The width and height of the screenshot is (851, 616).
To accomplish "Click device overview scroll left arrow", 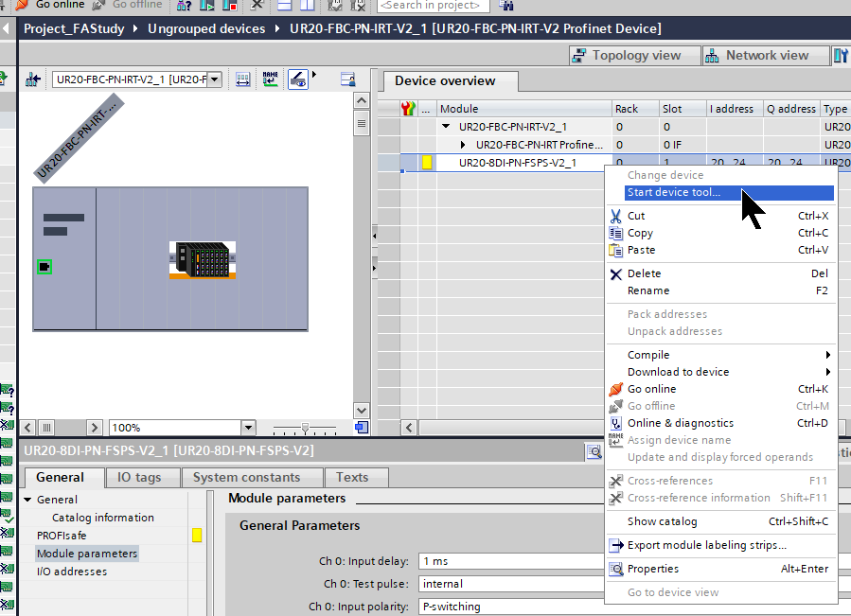I will pos(409,428).
